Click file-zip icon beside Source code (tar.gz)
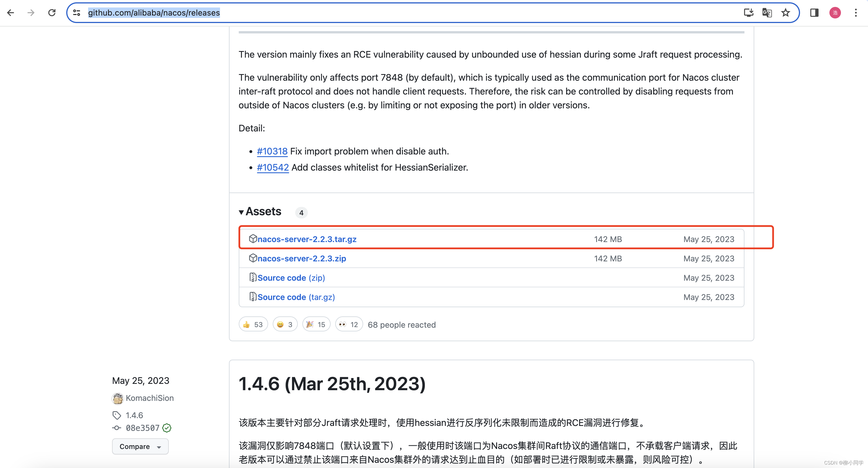The height and width of the screenshot is (468, 868). click(x=253, y=297)
